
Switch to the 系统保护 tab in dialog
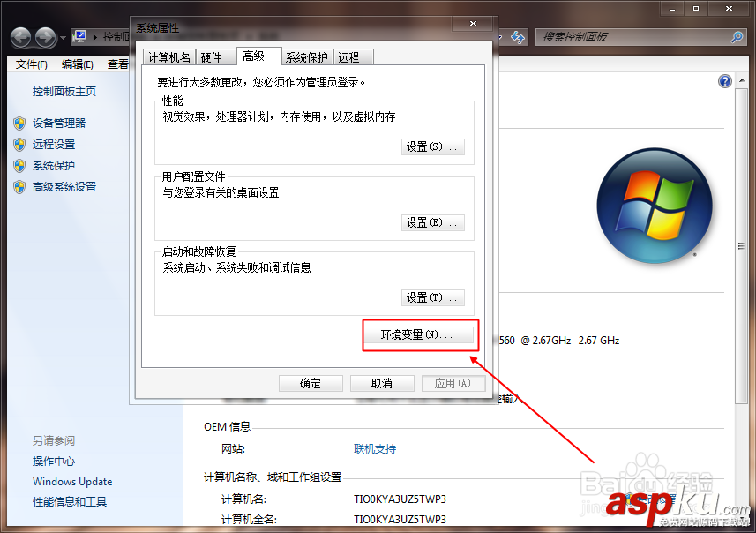tap(307, 57)
